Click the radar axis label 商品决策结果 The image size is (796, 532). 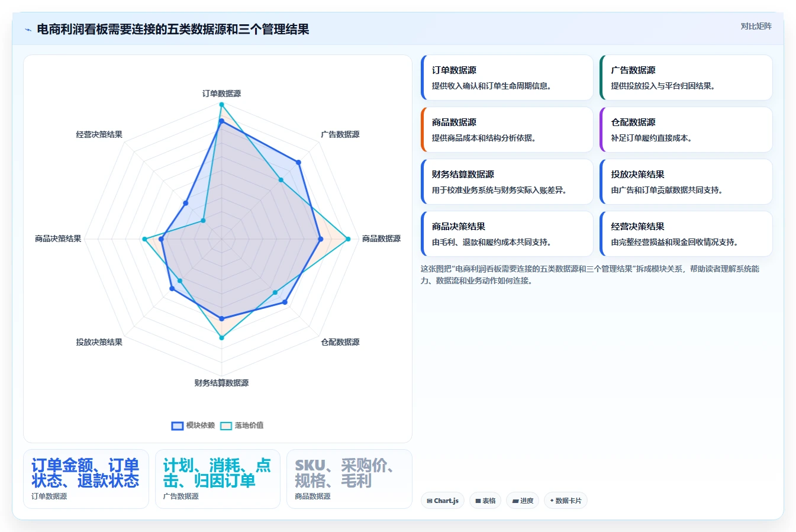pyautogui.click(x=58, y=238)
